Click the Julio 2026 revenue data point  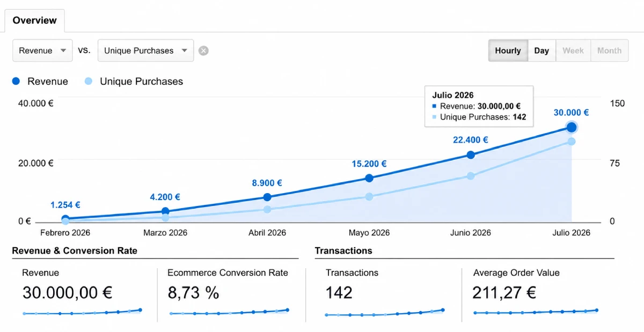[x=572, y=127]
